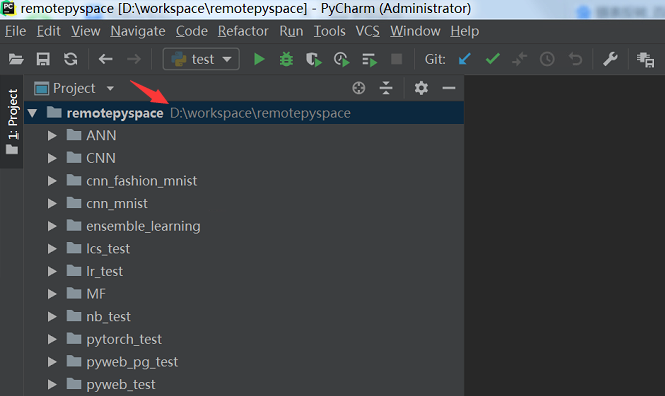Open the Code menu
Viewport: 665px width, 396px height.
(192, 31)
